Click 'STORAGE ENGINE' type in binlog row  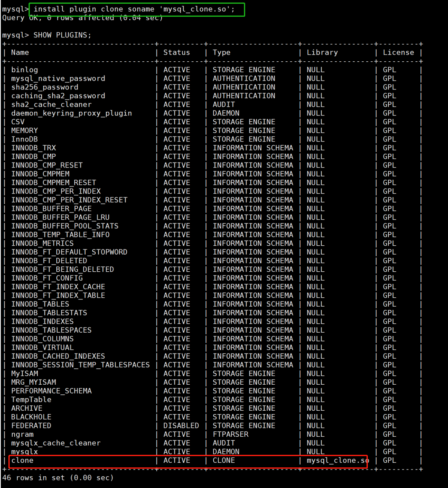244,70
